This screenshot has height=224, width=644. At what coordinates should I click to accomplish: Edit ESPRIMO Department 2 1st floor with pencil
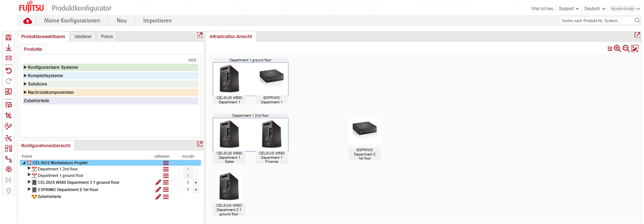[158, 190]
